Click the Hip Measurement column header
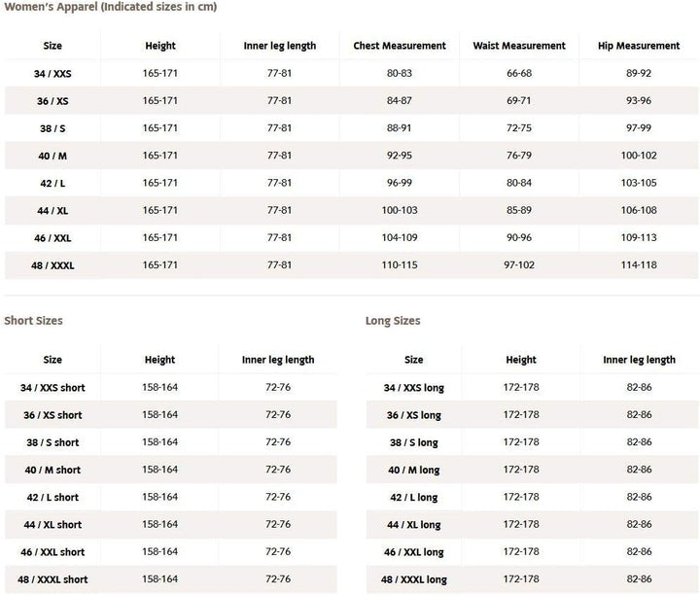 click(x=639, y=46)
